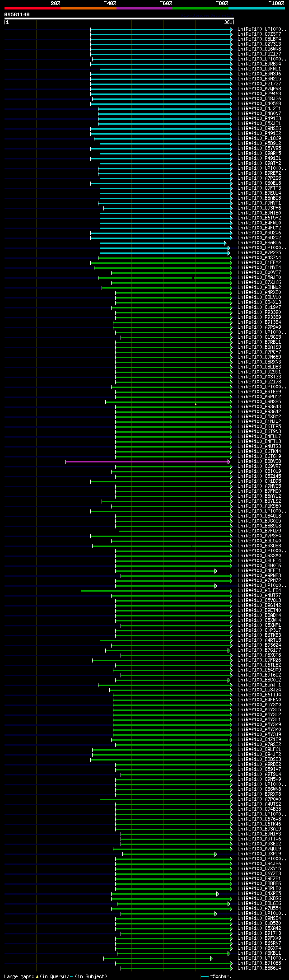Image resolution: width=289 pixels, height=980 pixels.
Task: Select hit label UniRef100_C1EEY2
Action: point(259,262)
